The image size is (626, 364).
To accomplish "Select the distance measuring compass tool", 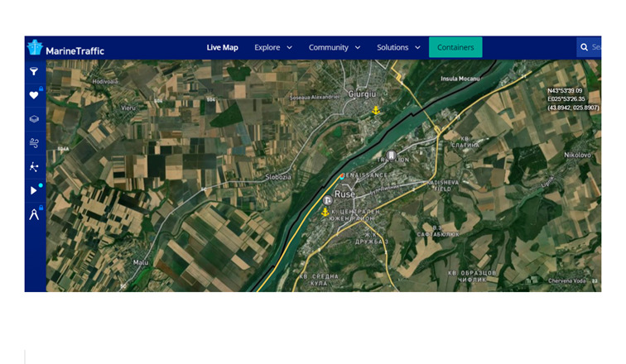I will [34, 214].
